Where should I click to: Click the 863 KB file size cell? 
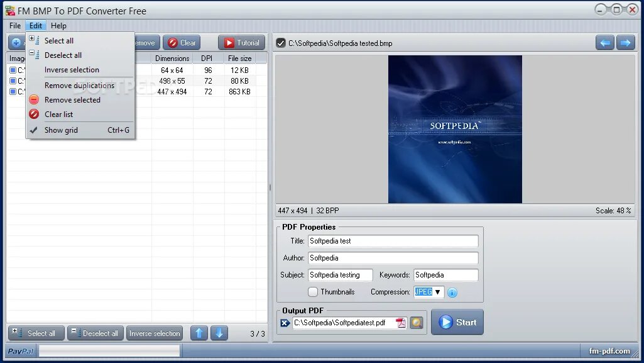tap(239, 92)
